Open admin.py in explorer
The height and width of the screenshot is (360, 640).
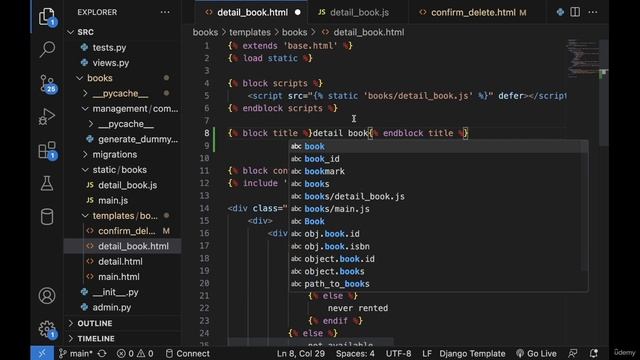[x=111, y=307]
